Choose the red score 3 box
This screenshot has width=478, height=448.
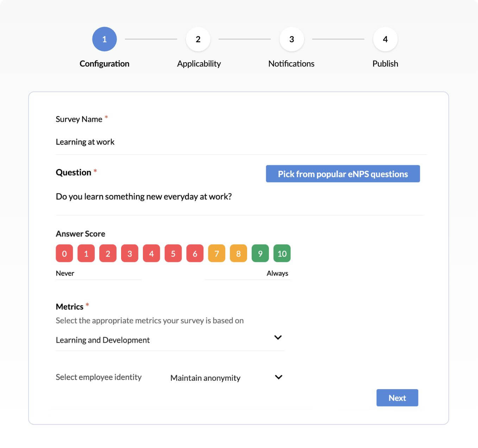130,254
